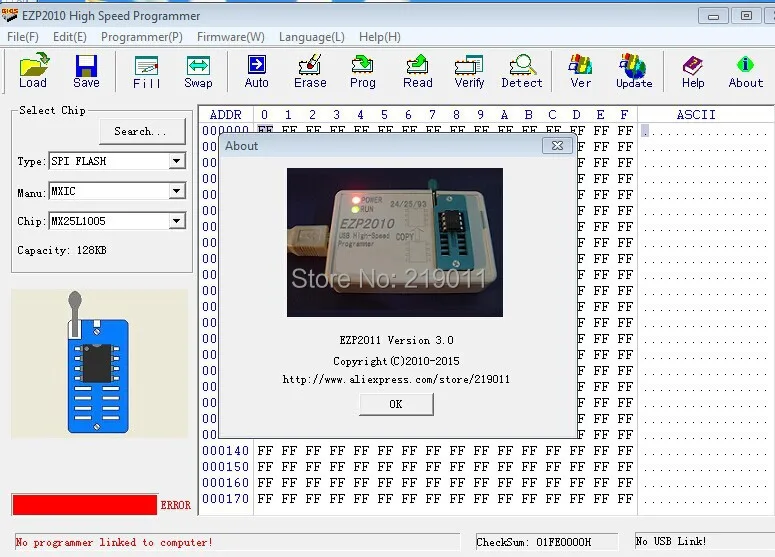Run the Auto programming icon
This screenshot has height=557, width=775.
click(x=257, y=71)
